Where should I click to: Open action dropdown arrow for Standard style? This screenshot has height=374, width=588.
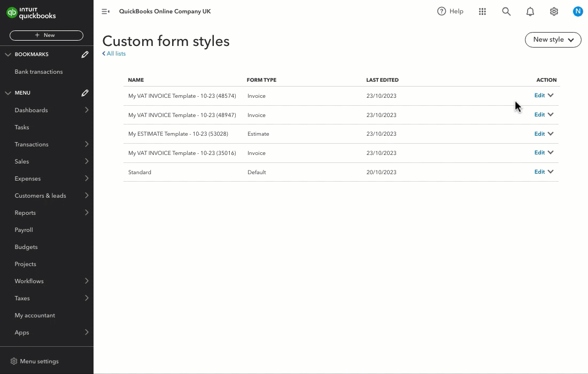(x=551, y=172)
